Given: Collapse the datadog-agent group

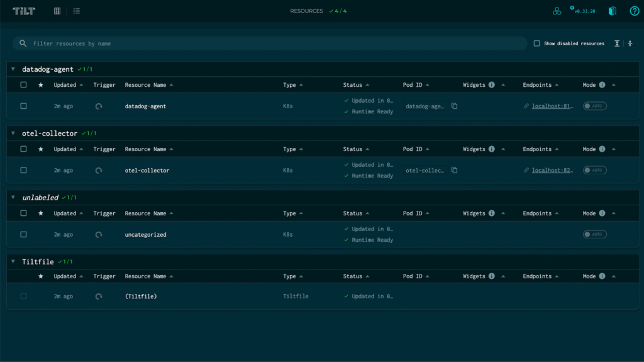Looking at the screenshot, I should pyautogui.click(x=13, y=69).
